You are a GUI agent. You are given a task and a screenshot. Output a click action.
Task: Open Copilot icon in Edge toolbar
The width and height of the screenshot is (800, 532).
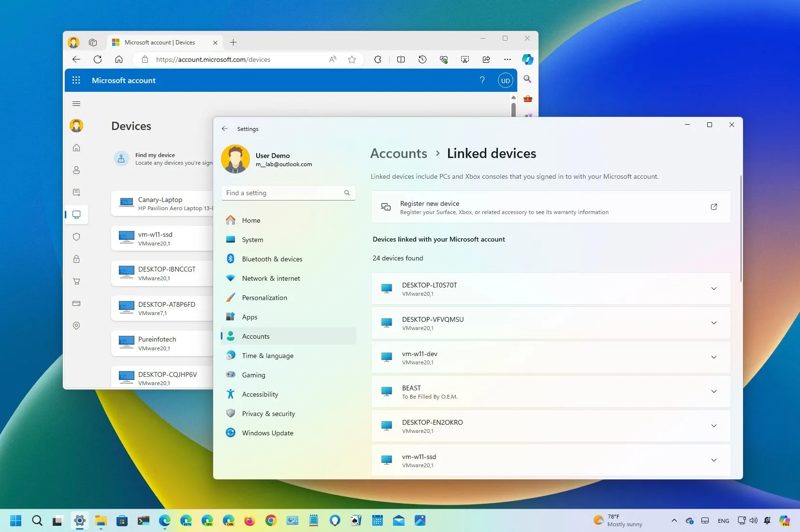coord(527,59)
